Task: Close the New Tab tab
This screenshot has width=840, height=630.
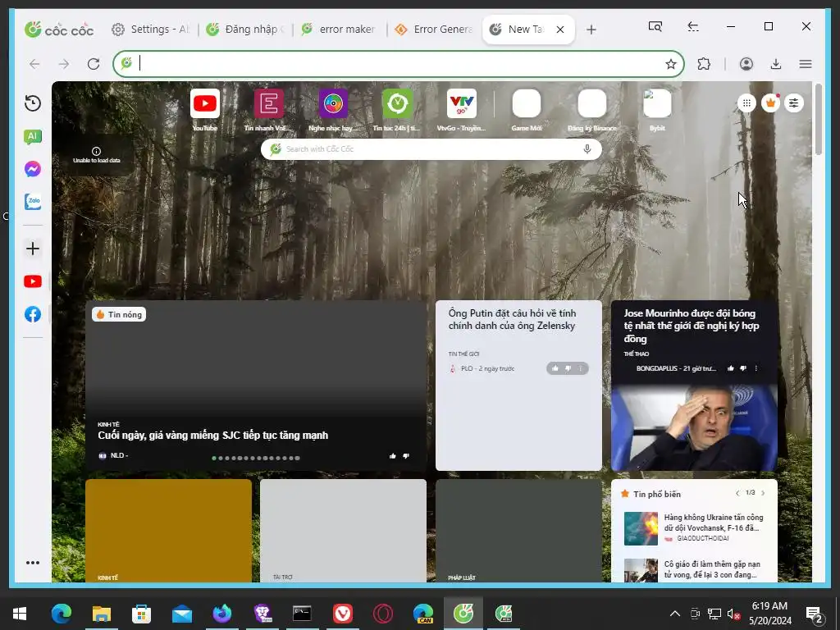Action: [560, 30]
